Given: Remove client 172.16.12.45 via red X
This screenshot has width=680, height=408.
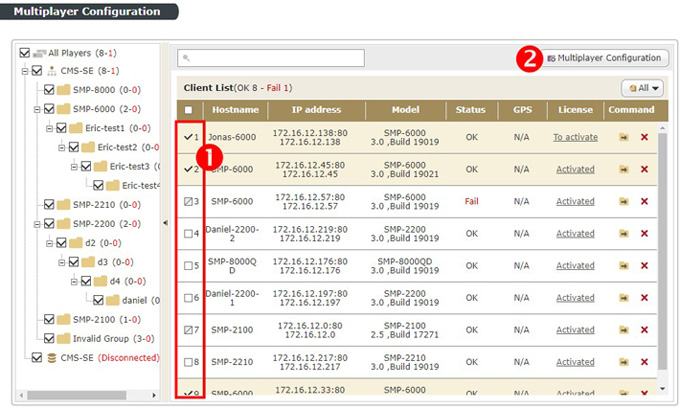Looking at the screenshot, I should (644, 170).
